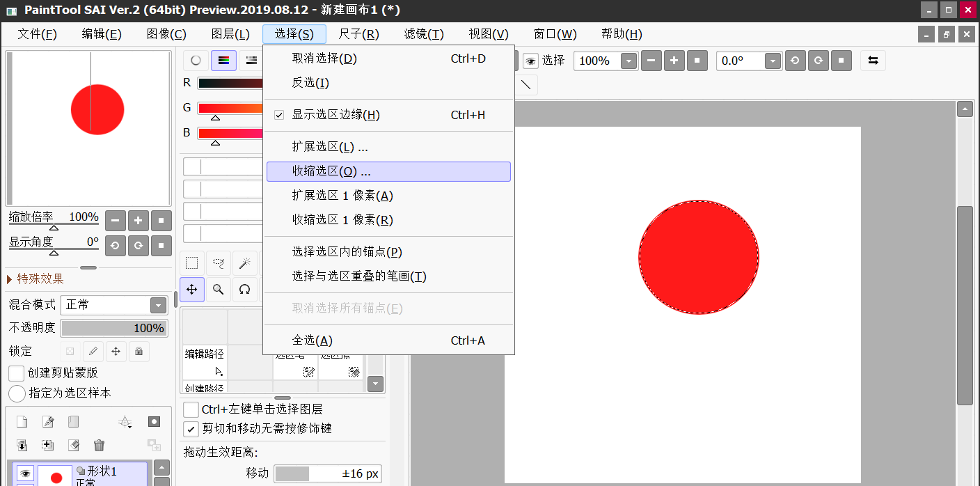Select the 编辑路径 tool
980x486 pixels.
click(205, 362)
